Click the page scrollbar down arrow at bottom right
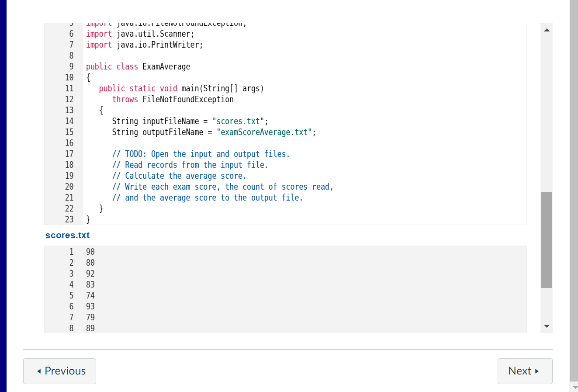 [575, 387]
